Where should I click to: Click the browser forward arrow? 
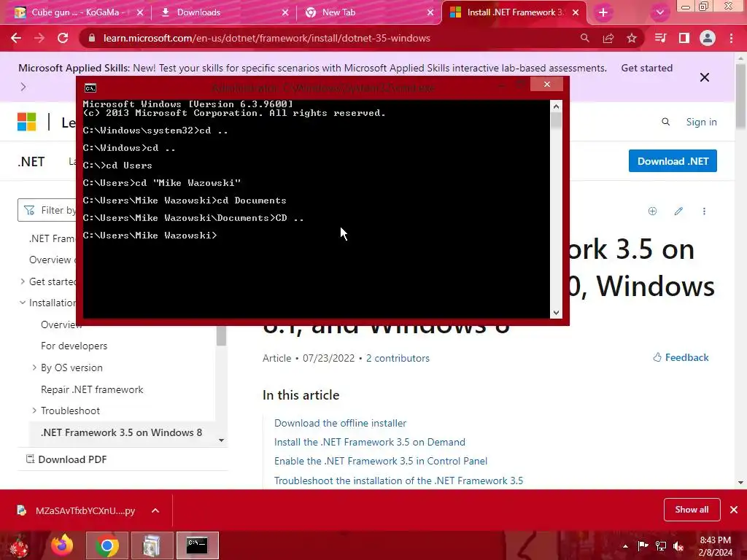[x=39, y=38]
